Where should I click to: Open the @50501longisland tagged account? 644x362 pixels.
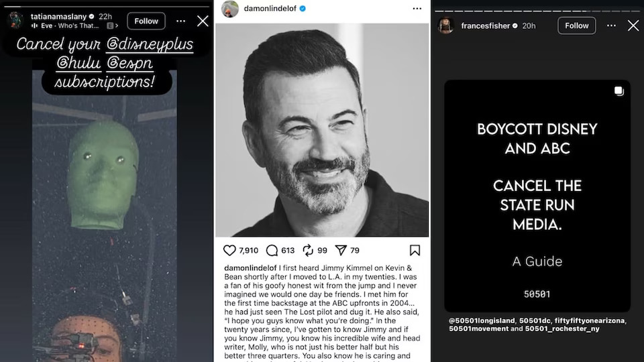(482, 320)
